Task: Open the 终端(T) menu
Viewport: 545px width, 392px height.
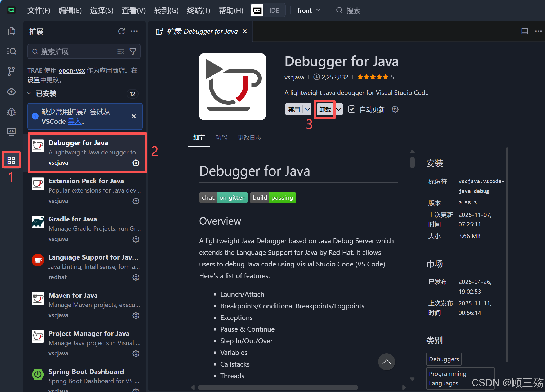Action: coord(198,10)
